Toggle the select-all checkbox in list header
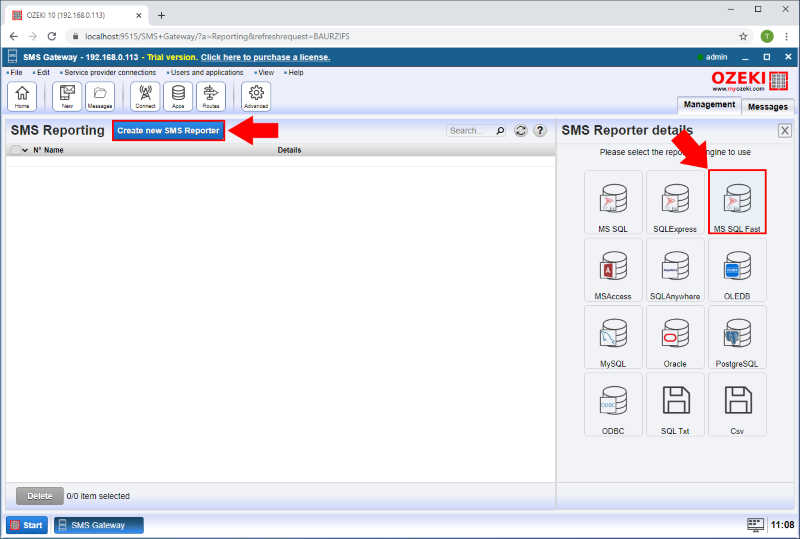Viewport: 800px width, 539px height. [15, 150]
